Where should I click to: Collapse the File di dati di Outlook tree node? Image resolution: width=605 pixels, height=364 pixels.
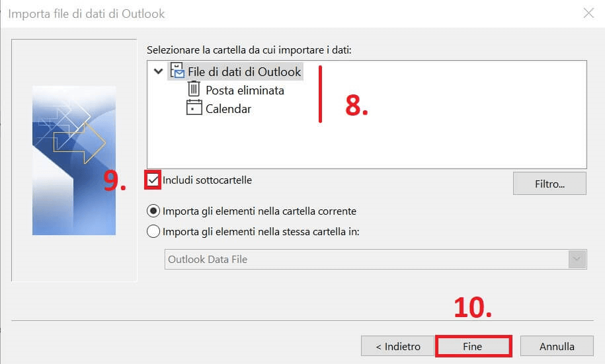pyautogui.click(x=157, y=71)
